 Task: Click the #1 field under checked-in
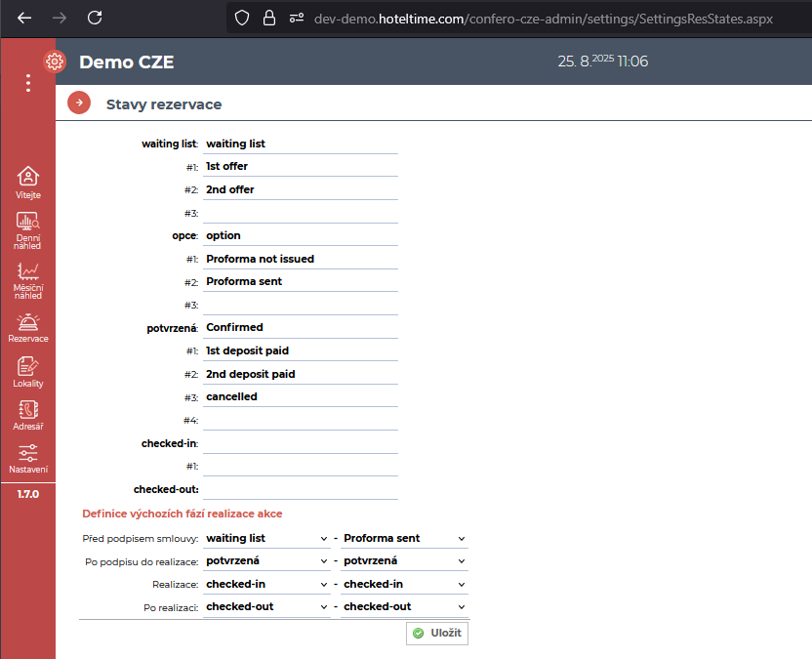[301, 467]
